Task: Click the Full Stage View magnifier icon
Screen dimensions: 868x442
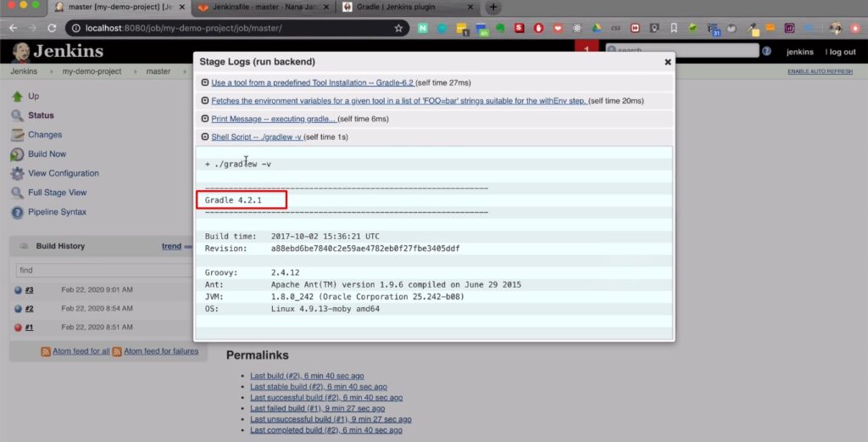Action: click(17, 193)
